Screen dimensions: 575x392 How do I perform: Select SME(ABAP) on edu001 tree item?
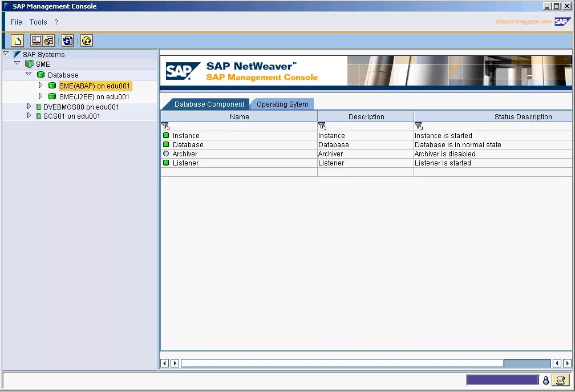pos(95,86)
